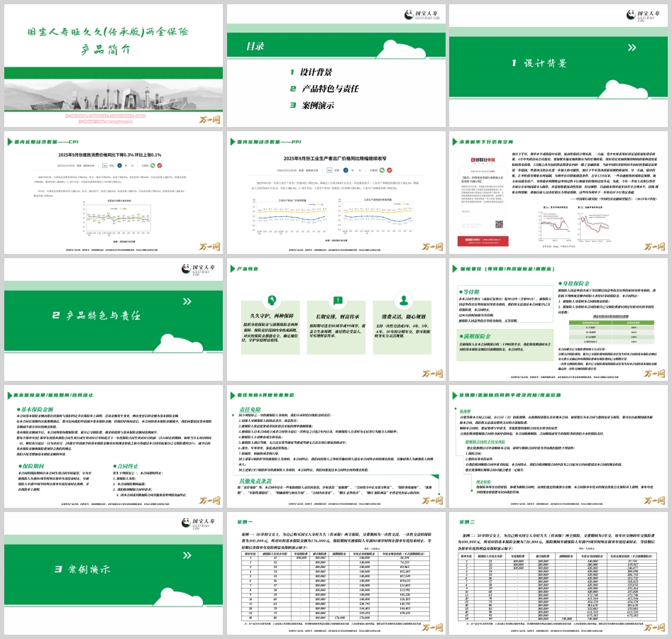Select the 案例一 benefits table slide
Viewport: 672px width, 639px height.
pos(335,575)
